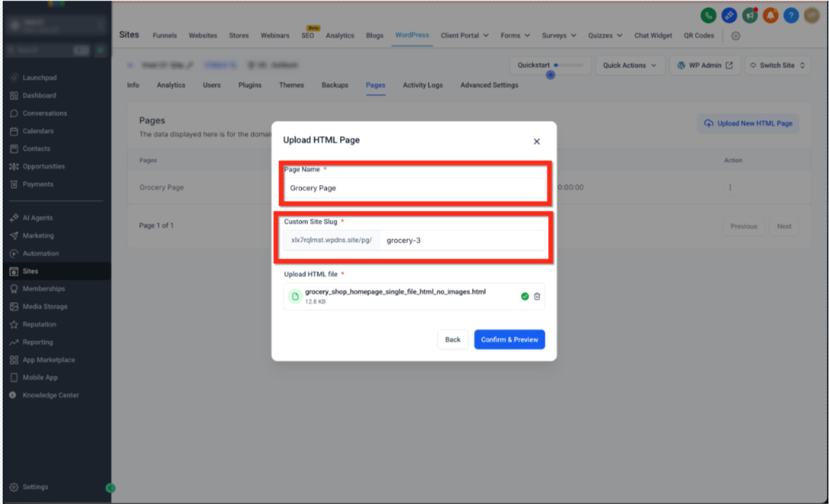The width and height of the screenshot is (829, 504).
Task: Open the Funnels tab
Action: pyautogui.click(x=165, y=35)
